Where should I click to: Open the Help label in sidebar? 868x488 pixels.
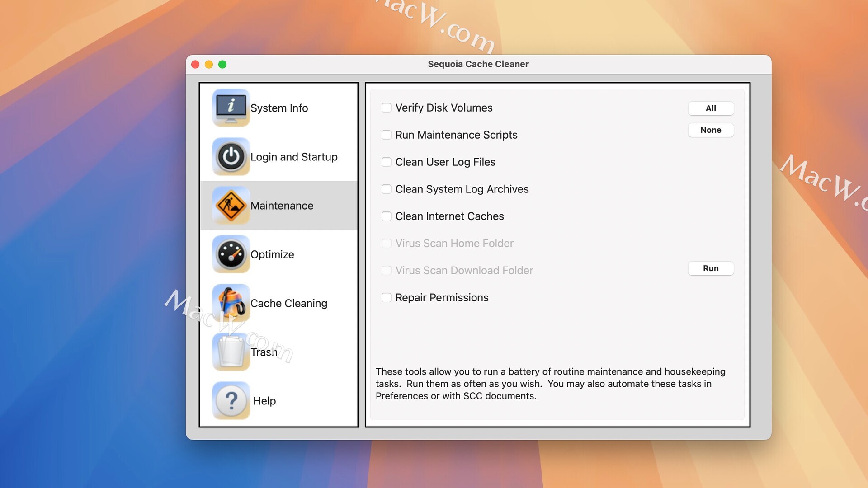click(264, 401)
